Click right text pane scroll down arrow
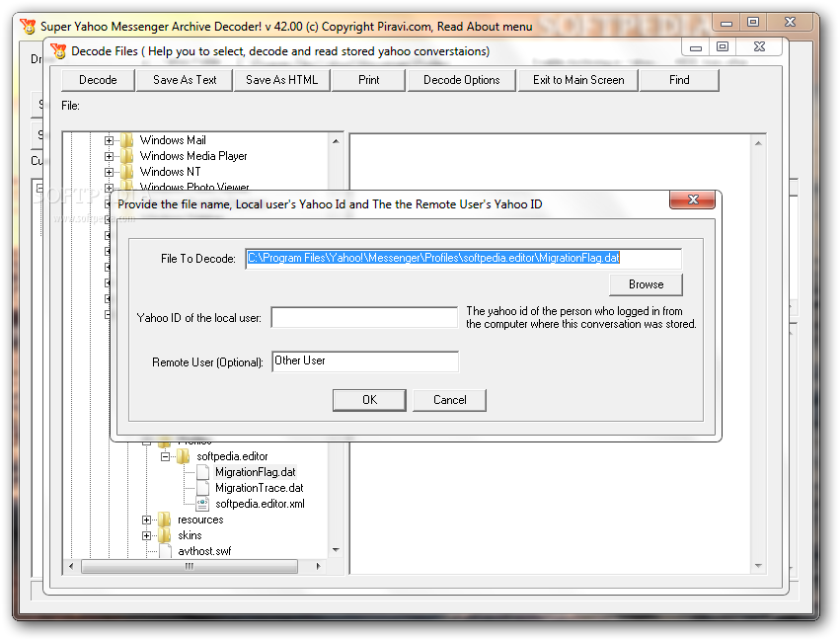Image resolution: width=840 pixels, height=641 pixels. pyautogui.click(x=758, y=566)
